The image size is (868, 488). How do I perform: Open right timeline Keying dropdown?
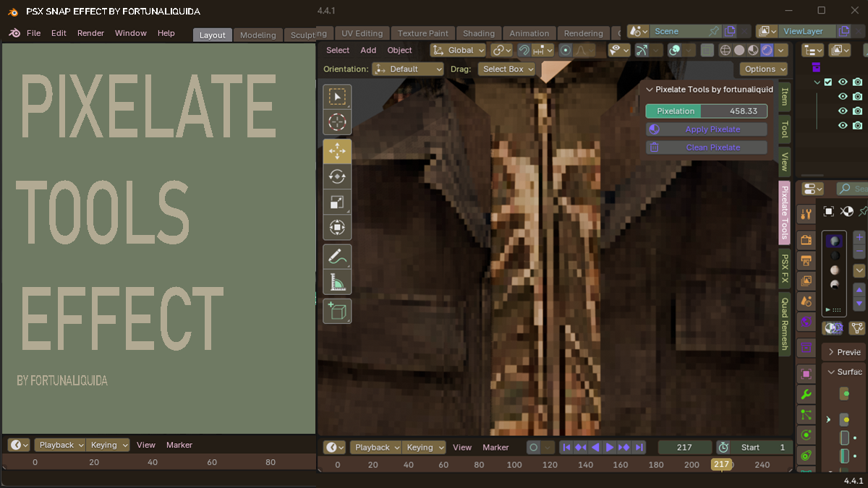click(424, 448)
